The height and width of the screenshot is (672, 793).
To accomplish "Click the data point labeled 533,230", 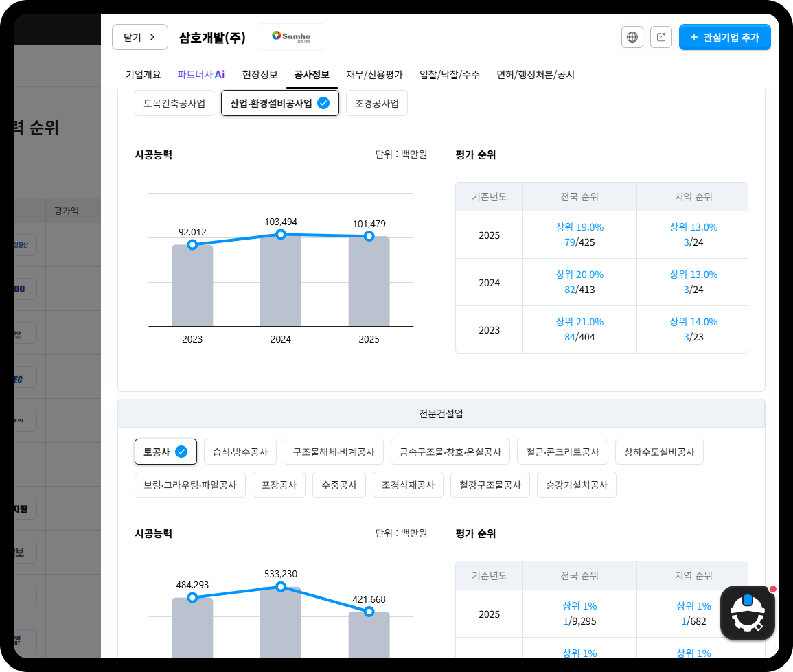I will tap(281, 587).
